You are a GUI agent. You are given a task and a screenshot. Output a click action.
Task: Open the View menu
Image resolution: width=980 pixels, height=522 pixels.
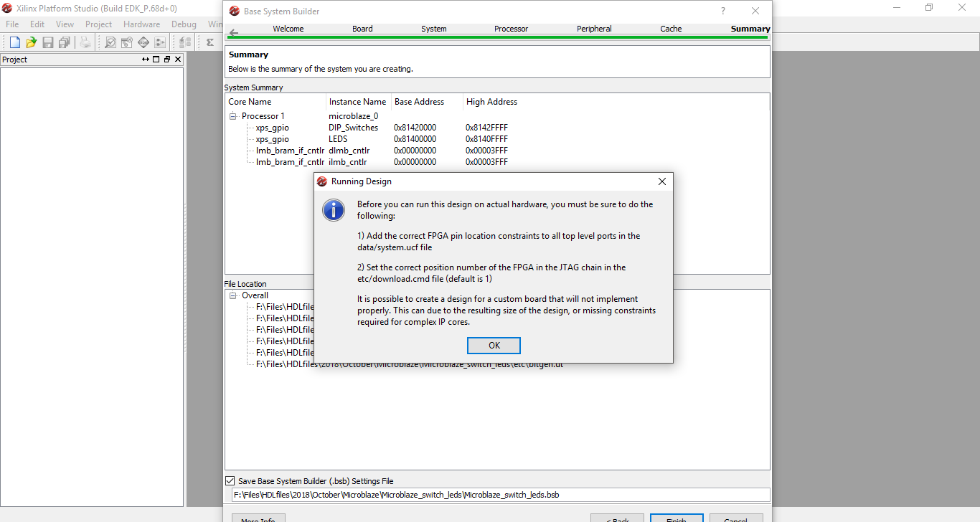point(65,24)
